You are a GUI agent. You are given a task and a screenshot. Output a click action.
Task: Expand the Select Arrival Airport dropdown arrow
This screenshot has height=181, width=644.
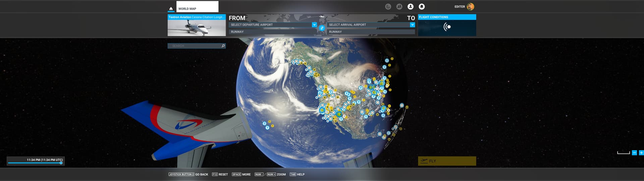click(x=412, y=25)
